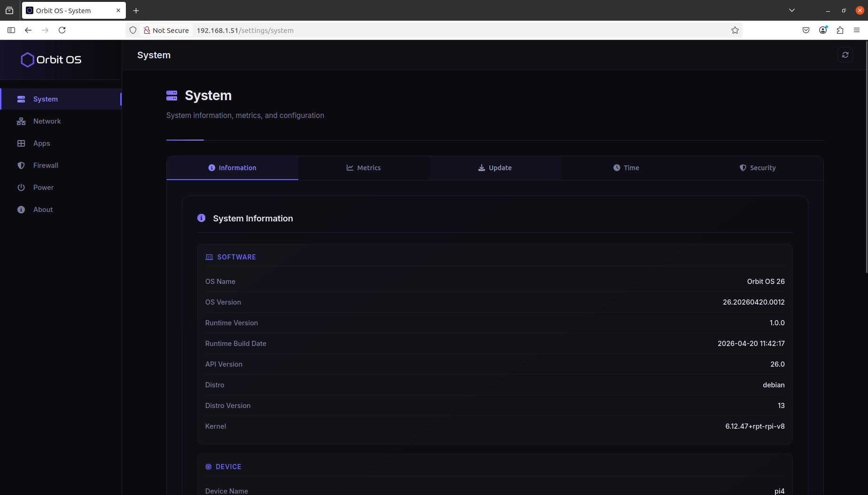Viewport: 868px width, 495px height.
Task: Switch to the Metrics tab
Action: [364, 167]
